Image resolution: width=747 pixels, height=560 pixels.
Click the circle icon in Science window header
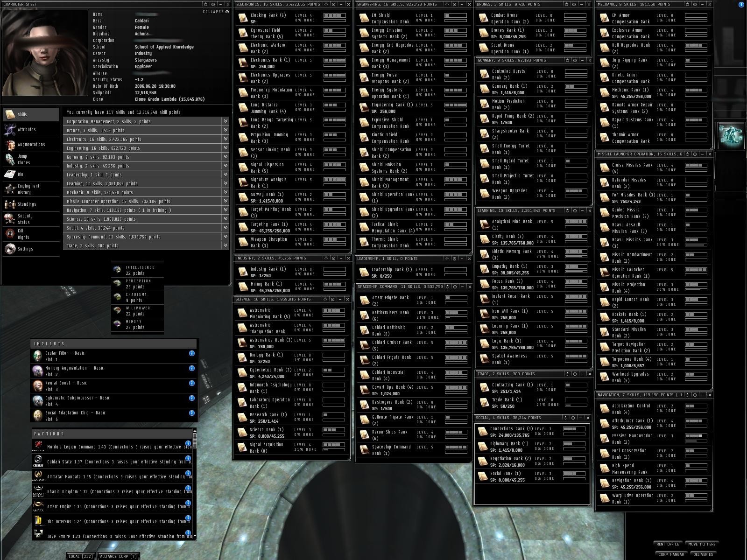click(x=332, y=299)
